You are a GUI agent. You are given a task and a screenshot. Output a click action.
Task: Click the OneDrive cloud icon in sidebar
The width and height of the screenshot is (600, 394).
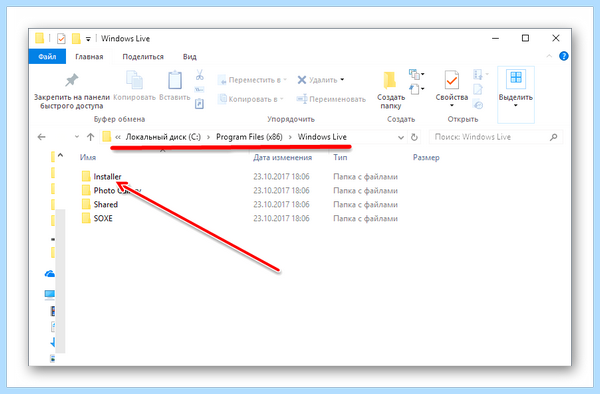50,274
